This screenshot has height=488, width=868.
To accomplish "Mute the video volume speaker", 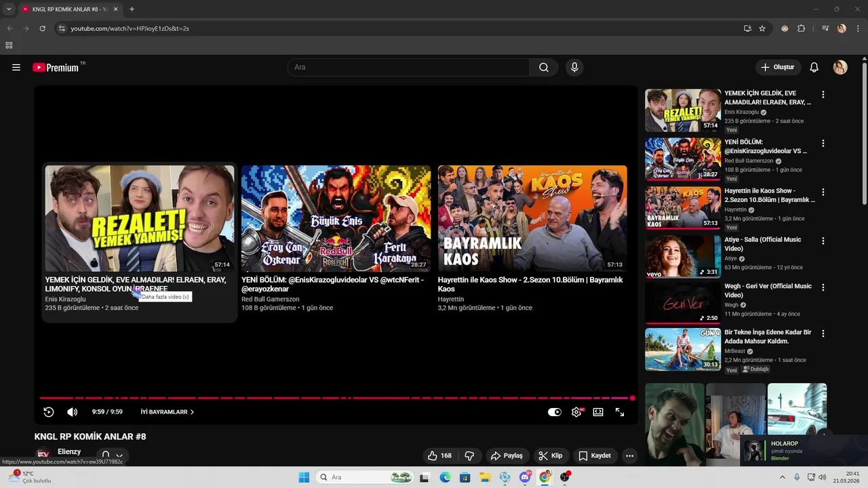I will point(73,412).
